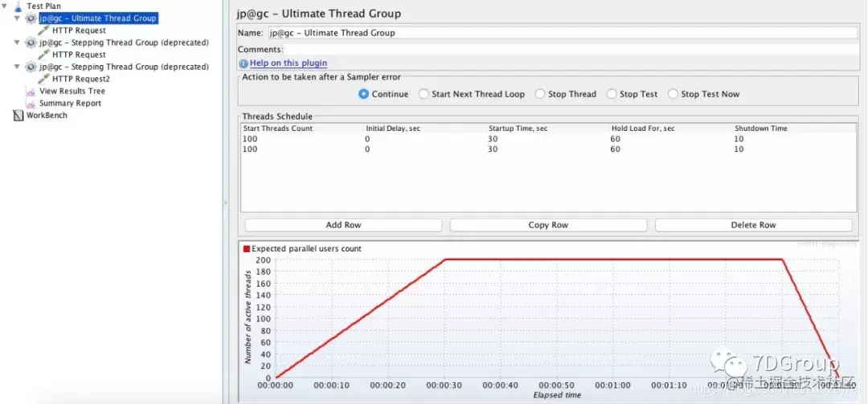Select the Test Plan root node
This screenshot has width=868, height=404.
[43, 6]
